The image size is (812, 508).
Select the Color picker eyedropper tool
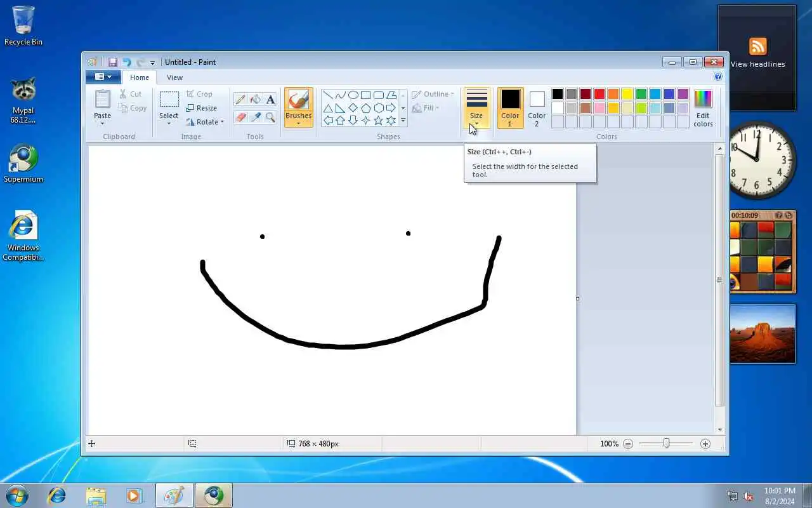[256, 117]
